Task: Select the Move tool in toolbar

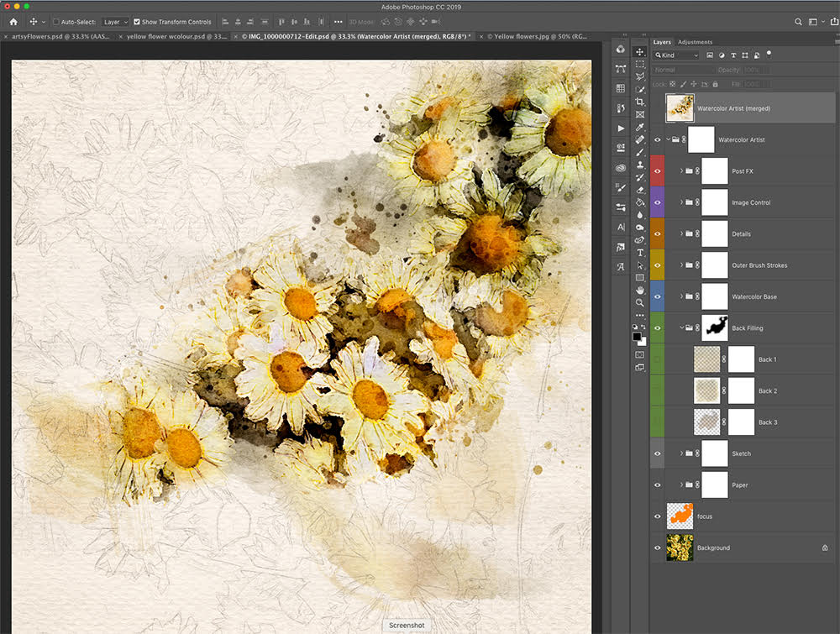Action: pyautogui.click(x=639, y=52)
